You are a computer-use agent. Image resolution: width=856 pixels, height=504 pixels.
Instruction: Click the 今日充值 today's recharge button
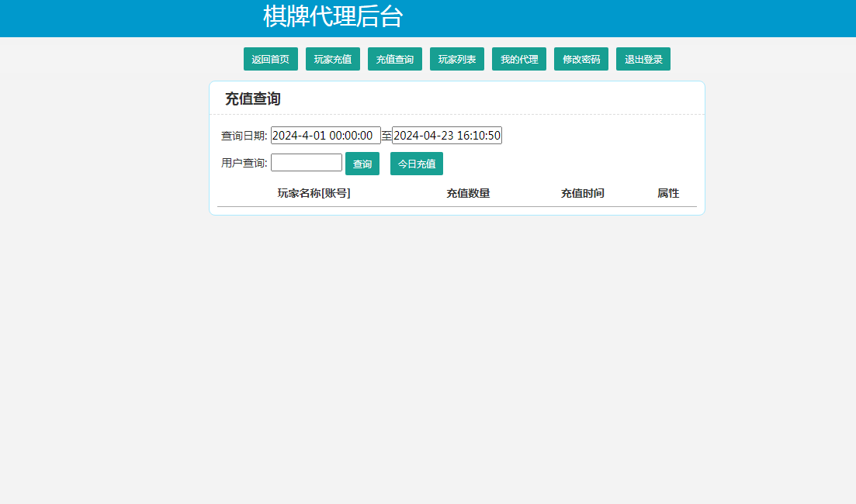tap(416, 164)
